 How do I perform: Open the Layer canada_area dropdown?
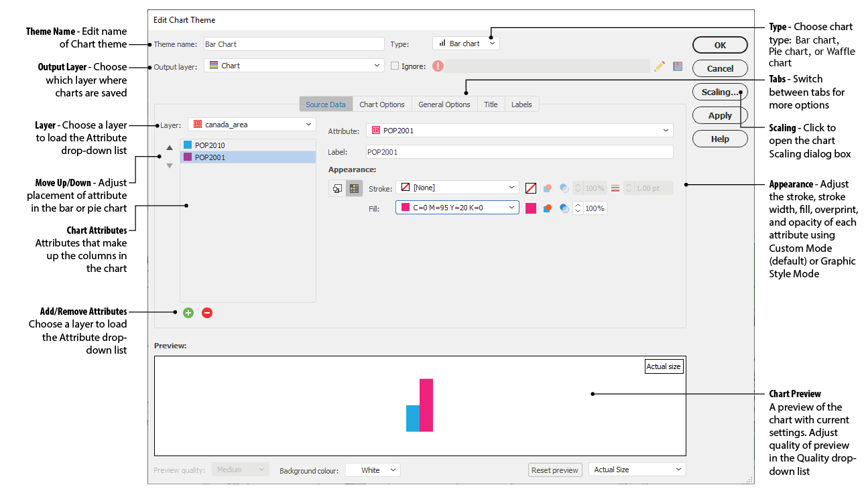coord(252,125)
